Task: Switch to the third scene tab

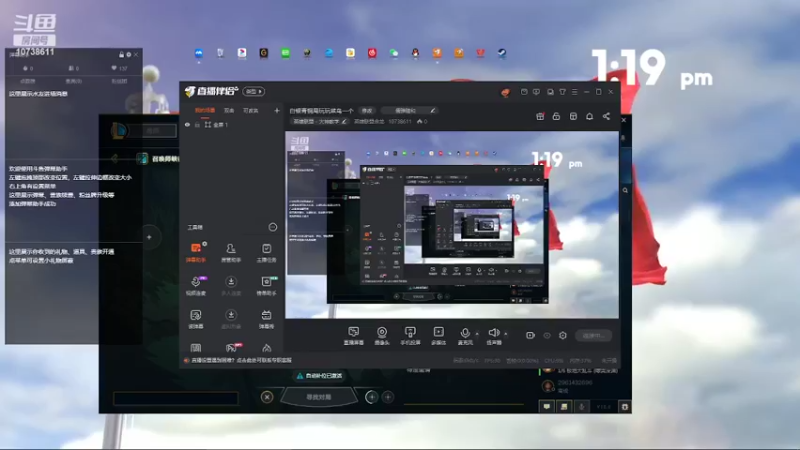Action: (x=251, y=110)
